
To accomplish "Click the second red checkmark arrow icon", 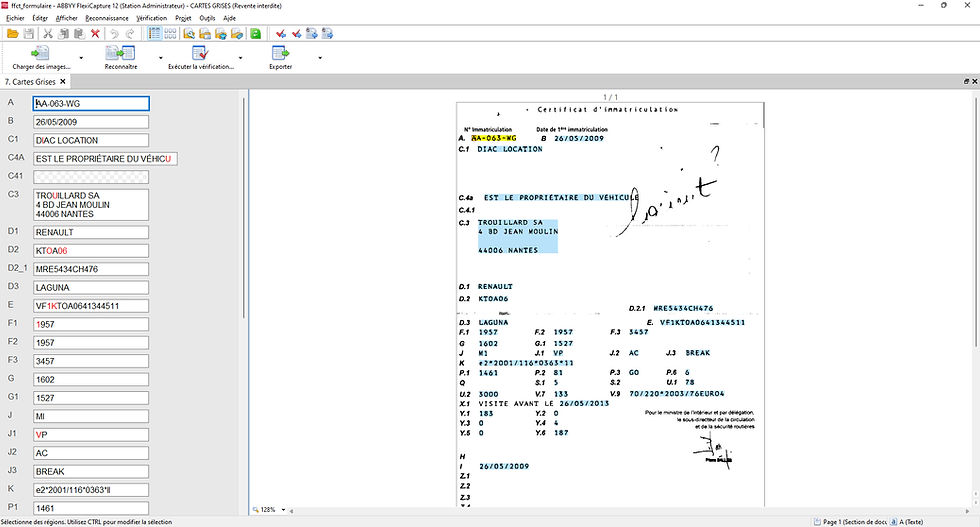I will (296, 34).
